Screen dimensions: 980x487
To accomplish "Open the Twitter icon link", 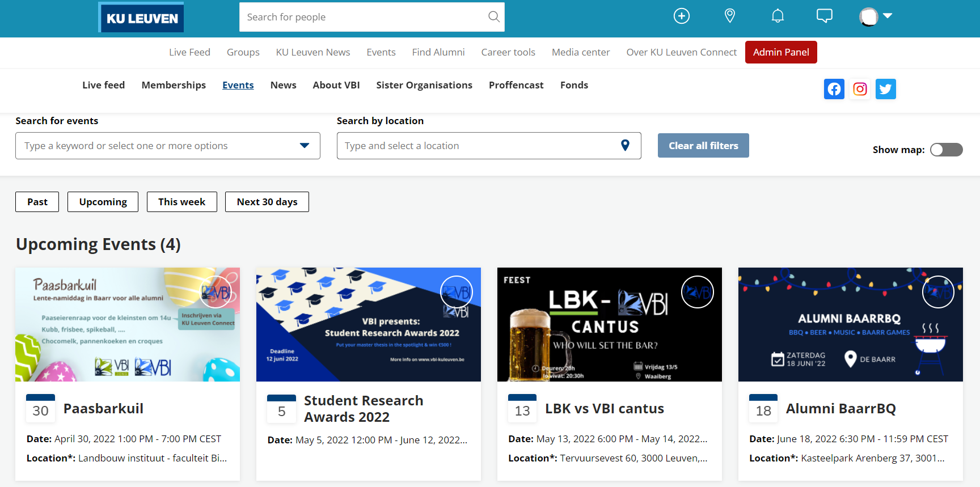I will pos(885,89).
